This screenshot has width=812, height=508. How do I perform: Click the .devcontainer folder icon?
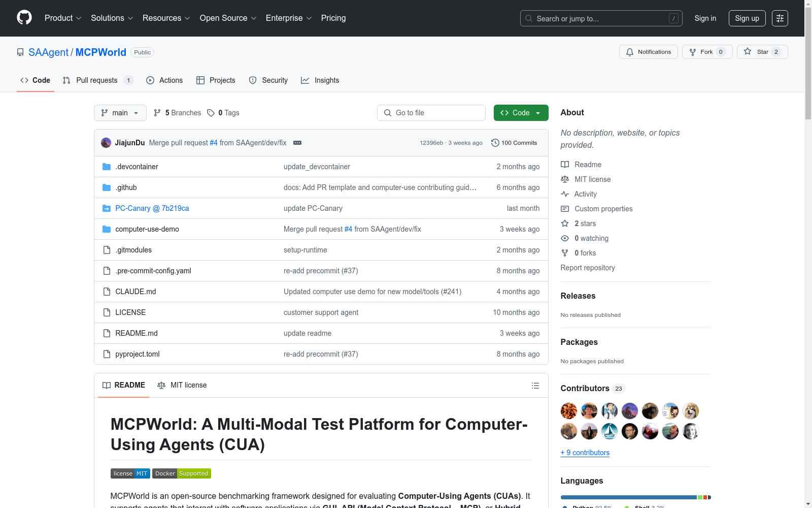click(x=107, y=167)
